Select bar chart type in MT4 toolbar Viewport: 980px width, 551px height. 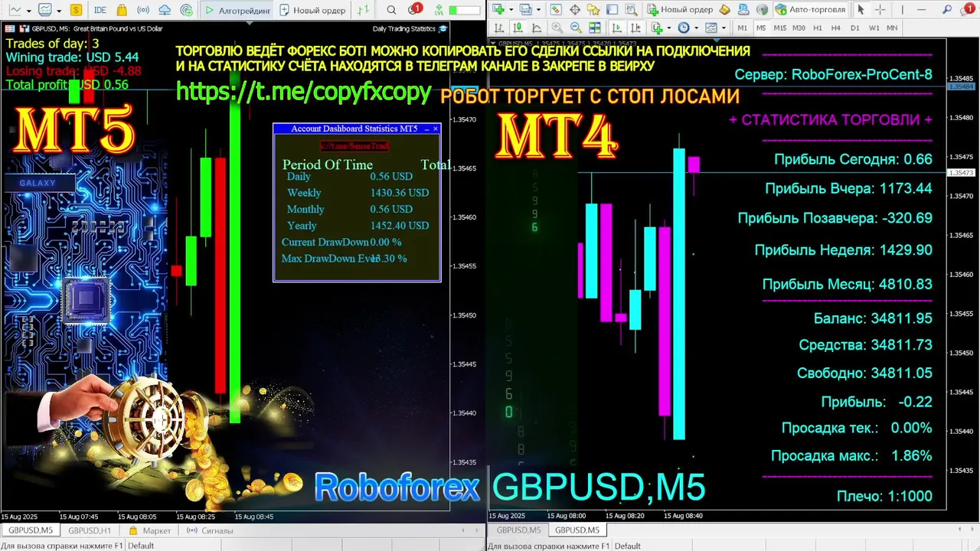click(x=498, y=28)
